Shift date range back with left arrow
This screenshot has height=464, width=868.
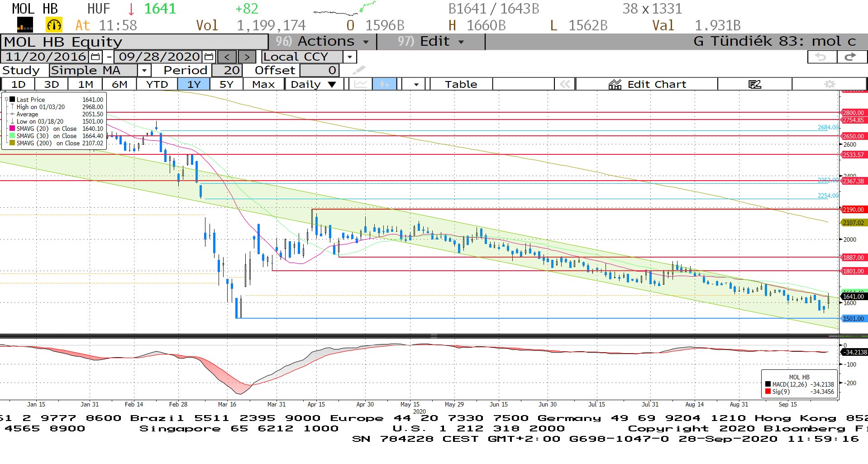[x=227, y=57]
